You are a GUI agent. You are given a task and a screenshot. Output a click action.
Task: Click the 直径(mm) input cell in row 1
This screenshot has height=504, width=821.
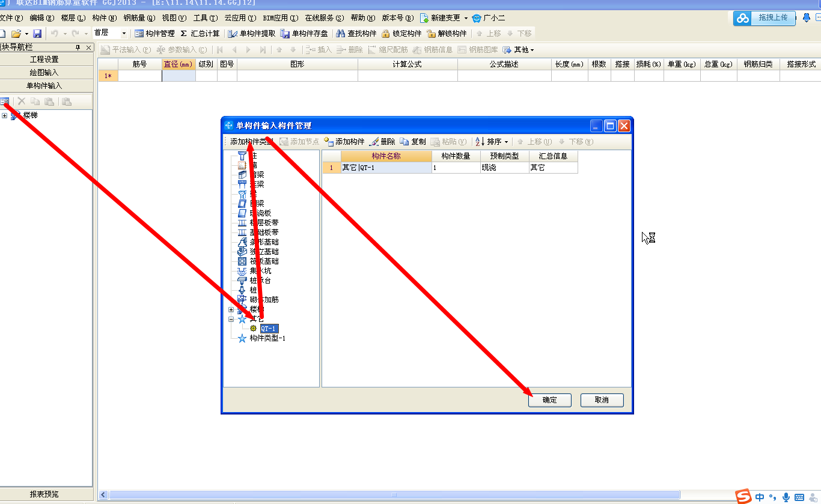tap(179, 76)
